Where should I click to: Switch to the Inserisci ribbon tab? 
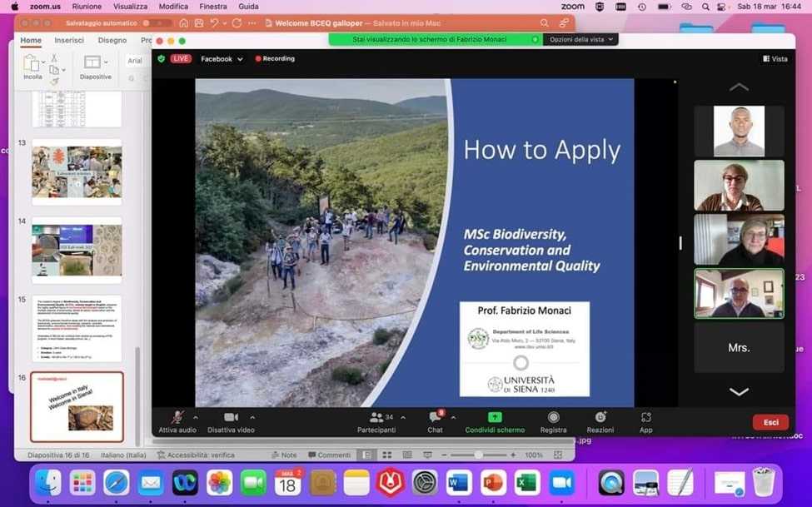point(69,39)
